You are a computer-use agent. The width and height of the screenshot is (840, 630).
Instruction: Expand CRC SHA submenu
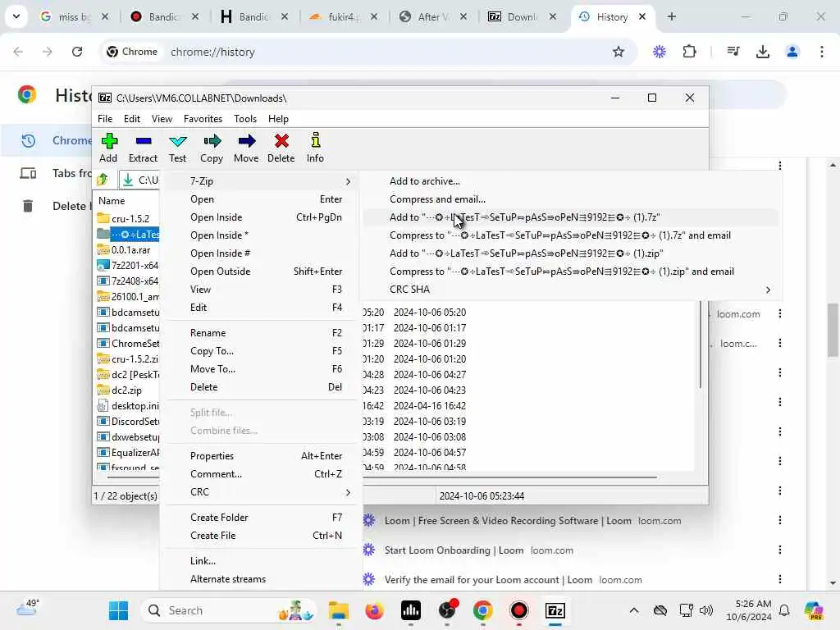[573, 290]
